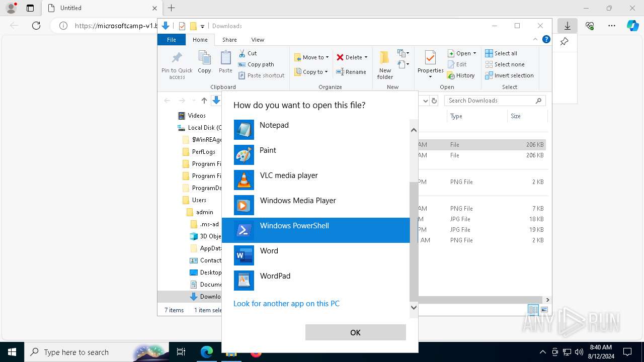The width and height of the screenshot is (644, 362).
Task: Sort files by the Size column
Action: coord(527,116)
